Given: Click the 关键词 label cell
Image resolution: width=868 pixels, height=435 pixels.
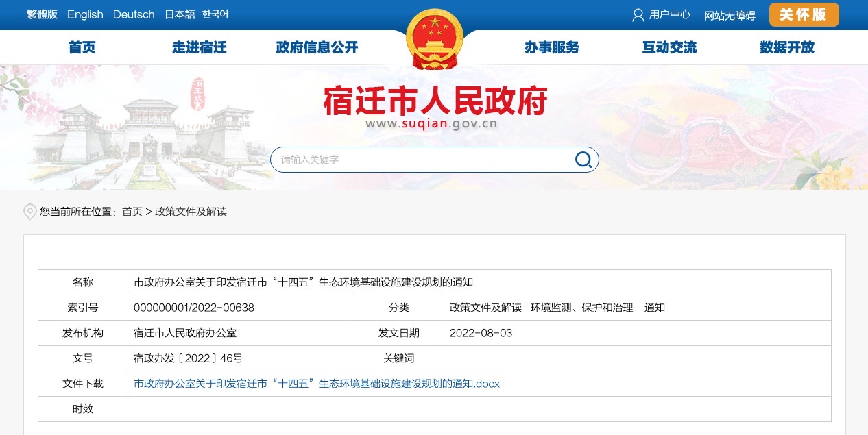Looking at the screenshot, I should pos(399,358).
